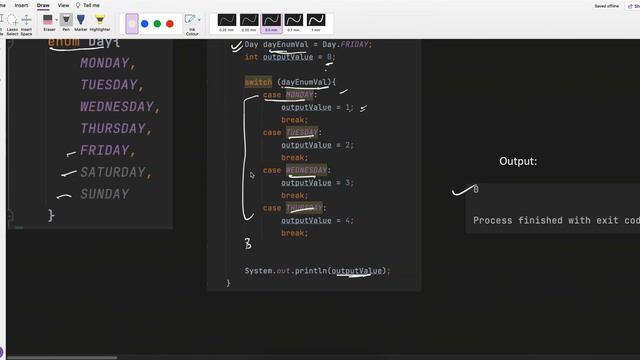
Task: Expand the Ink Colour dropdown arrow
Action: [x=199, y=20]
